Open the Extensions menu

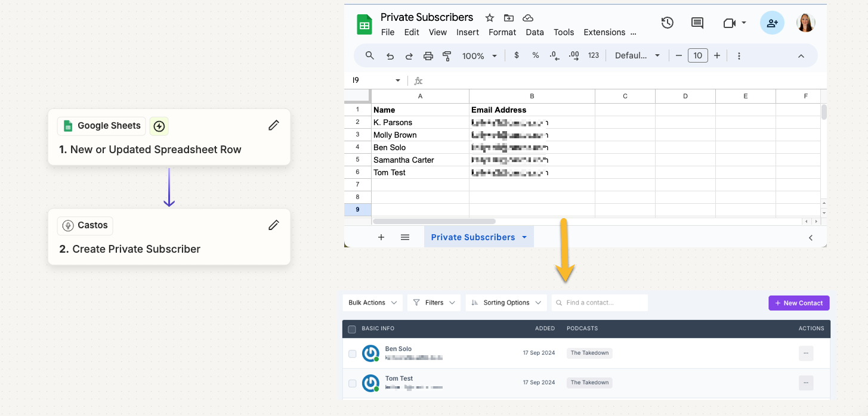(604, 32)
